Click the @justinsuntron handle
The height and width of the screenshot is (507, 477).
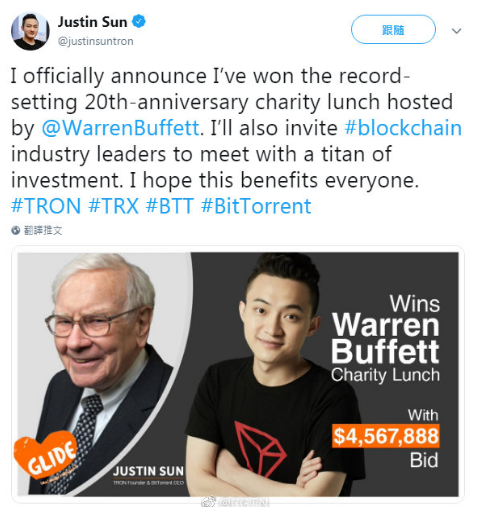96,41
